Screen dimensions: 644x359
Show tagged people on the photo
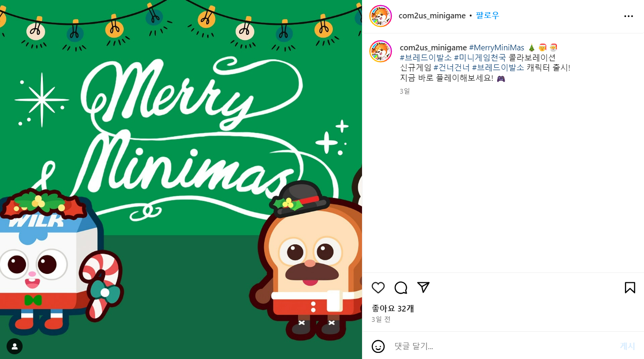(x=15, y=346)
